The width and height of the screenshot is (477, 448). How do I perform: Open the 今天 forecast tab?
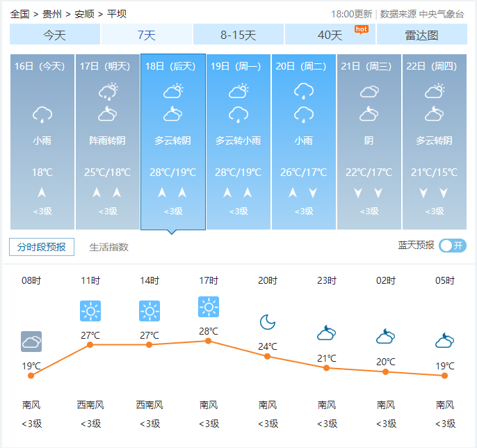[x=55, y=34]
